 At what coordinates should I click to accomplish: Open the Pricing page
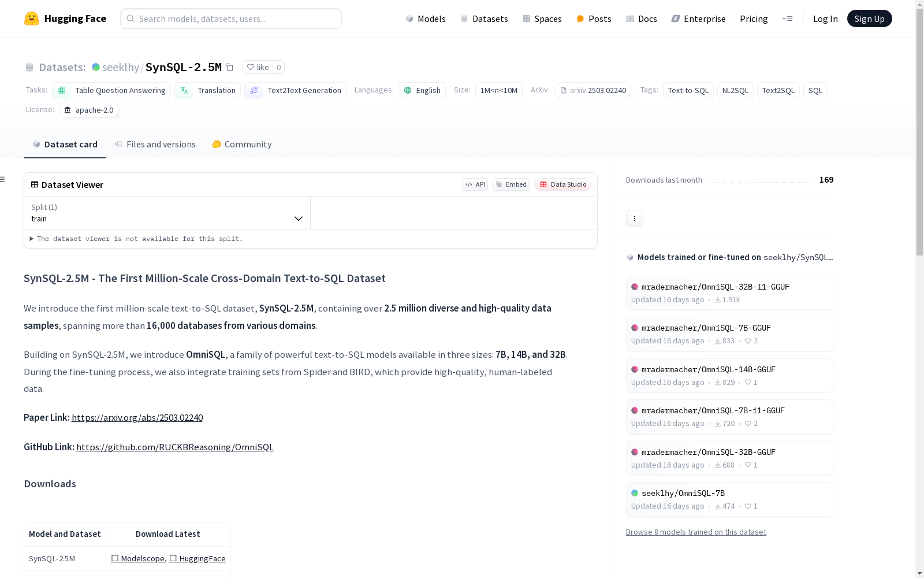coord(754,18)
